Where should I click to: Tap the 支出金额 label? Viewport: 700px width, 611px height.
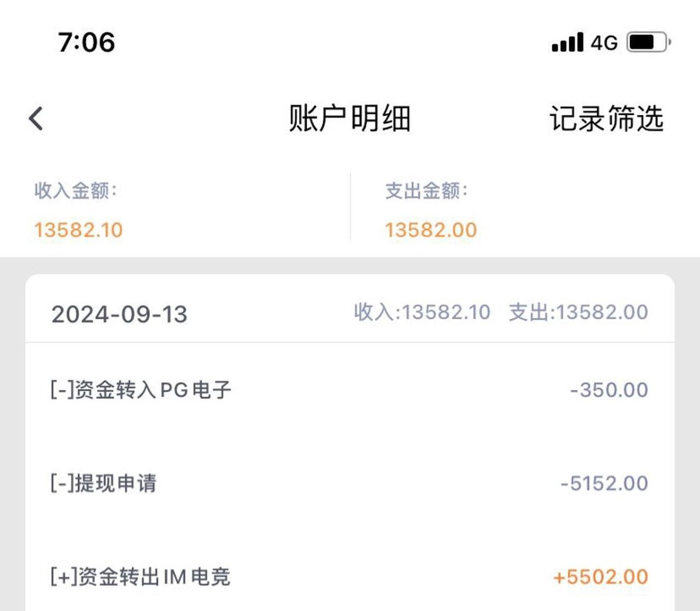(x=426, y=190)
